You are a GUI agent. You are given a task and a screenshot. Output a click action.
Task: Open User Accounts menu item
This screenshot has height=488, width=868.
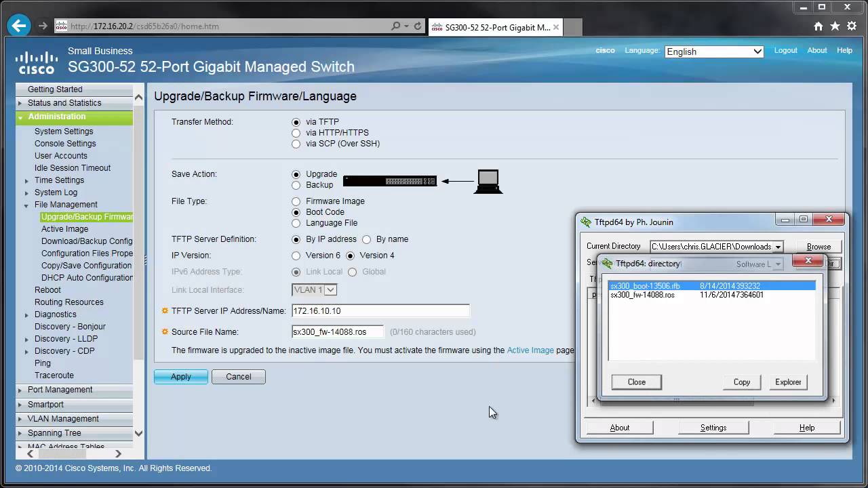click(x=61, y=156)
